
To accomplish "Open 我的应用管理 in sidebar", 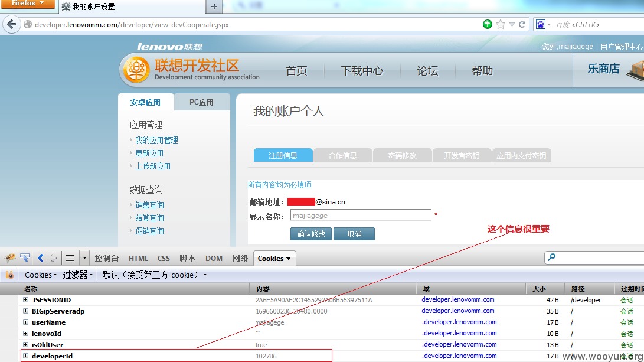I will [157, 140].
